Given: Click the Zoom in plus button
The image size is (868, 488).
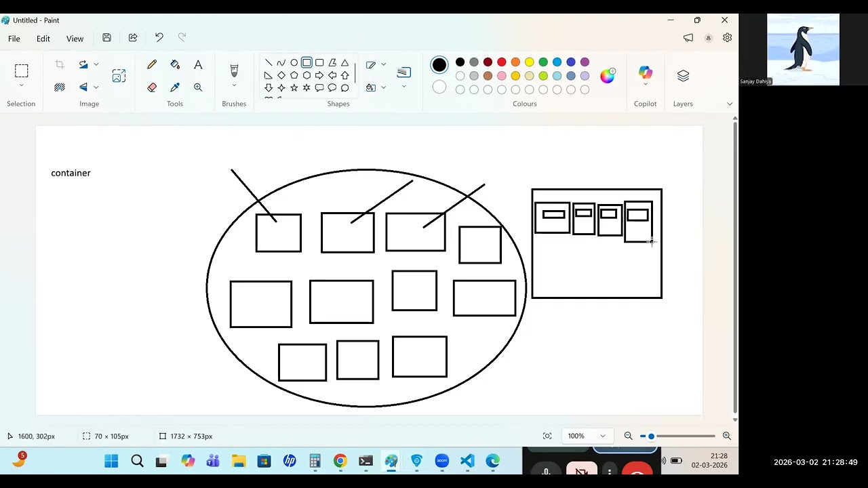Looking at the screenshot, I should pos(727,436).
